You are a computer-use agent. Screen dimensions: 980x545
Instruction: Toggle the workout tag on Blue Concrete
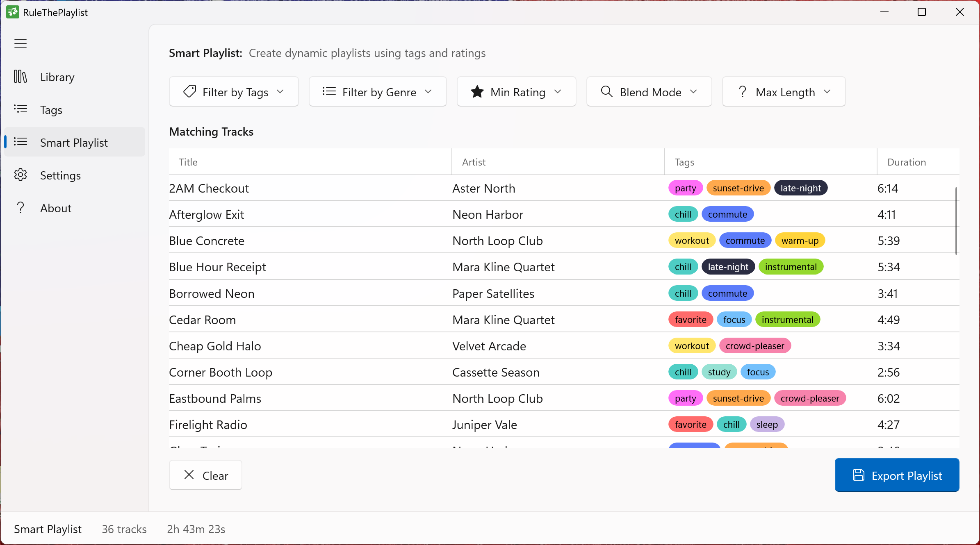tap(692, 240)
